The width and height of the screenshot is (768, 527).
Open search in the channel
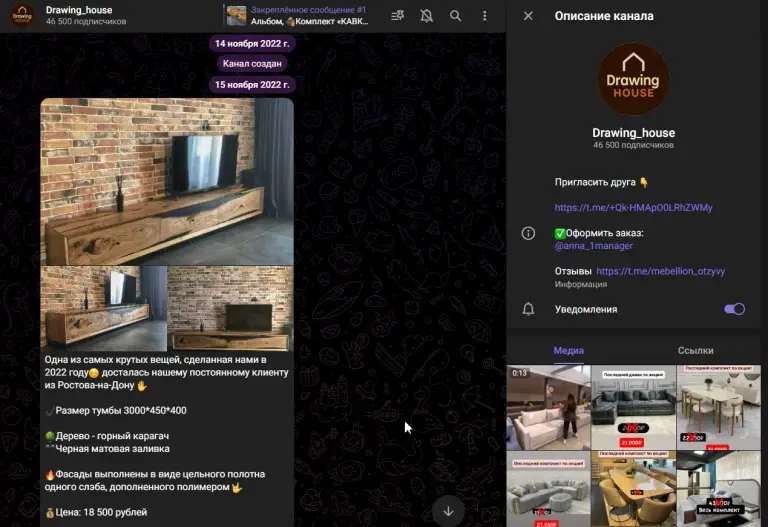tap(456, 16)
